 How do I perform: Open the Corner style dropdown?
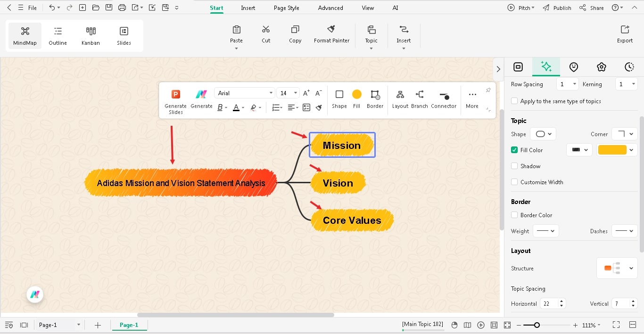click(x=624, y=134)
